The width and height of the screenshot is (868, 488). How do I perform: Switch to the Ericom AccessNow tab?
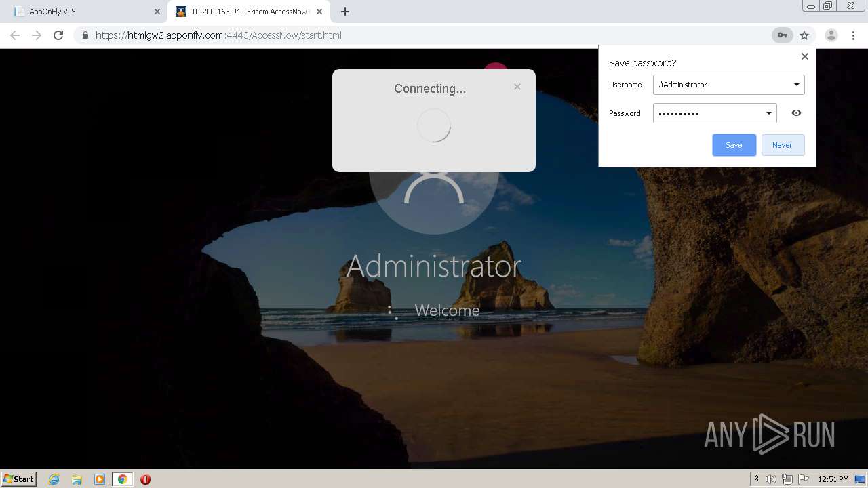249,12
